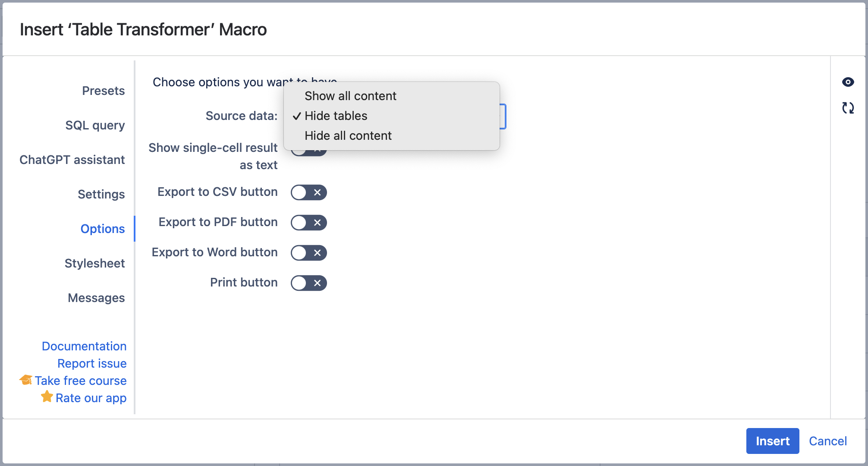The width and height of the screenshot is (868, 466).
Task: Pick 'Hide all content' in dropdown
Action: [x=348, y=135]
